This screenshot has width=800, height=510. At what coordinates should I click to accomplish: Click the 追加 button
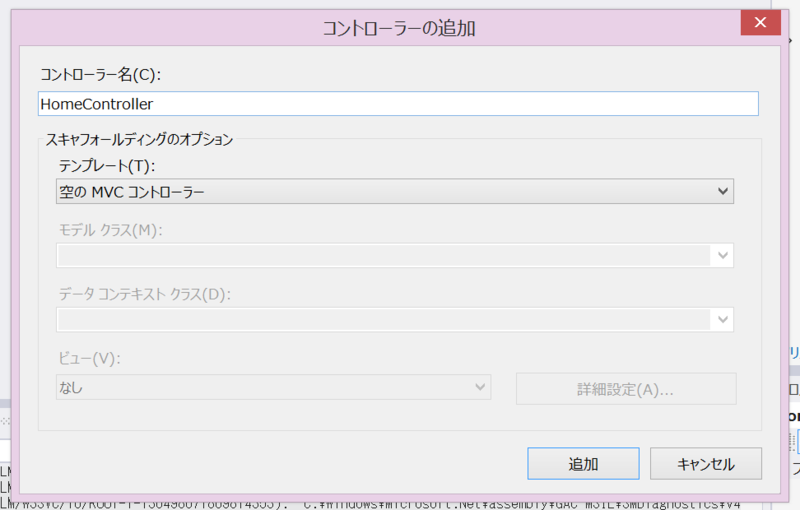[x=583, y=464]
